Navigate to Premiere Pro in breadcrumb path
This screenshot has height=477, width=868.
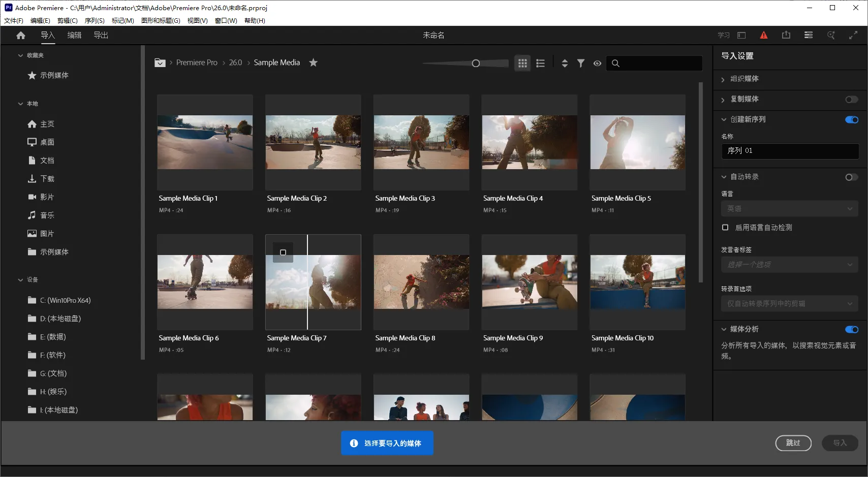[197, 62]
